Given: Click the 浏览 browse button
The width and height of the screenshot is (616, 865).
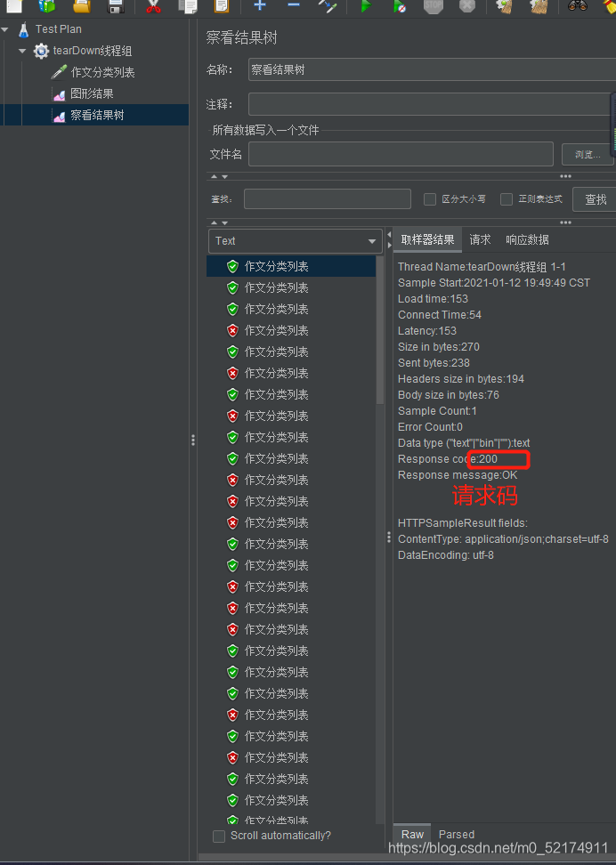Looking at the screenshot, I should 588,155.
